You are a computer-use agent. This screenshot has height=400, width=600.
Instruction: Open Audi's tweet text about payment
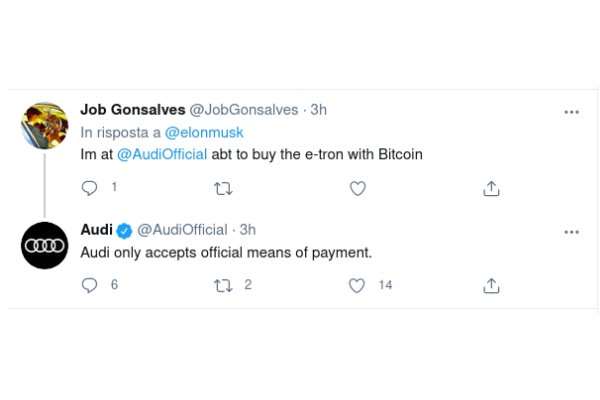point(225,253)
